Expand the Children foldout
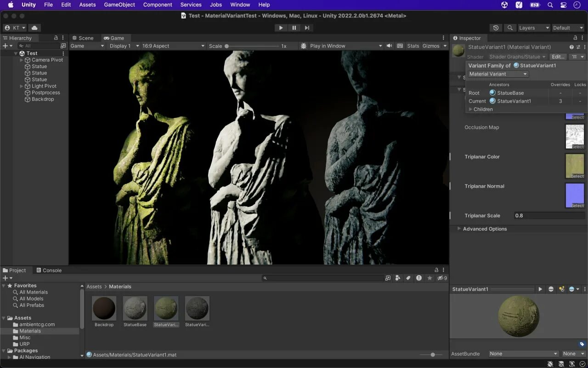This screenshot has width=588, height=368. 470,109
